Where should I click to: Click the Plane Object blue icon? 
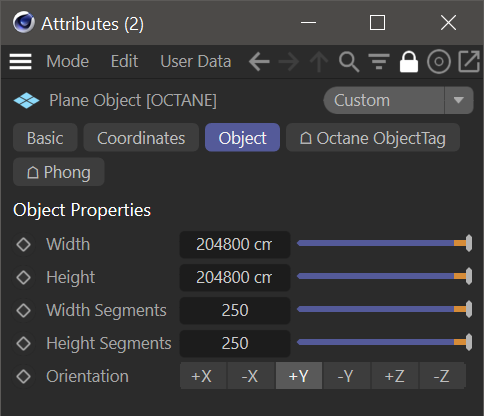tap(26, 101)
